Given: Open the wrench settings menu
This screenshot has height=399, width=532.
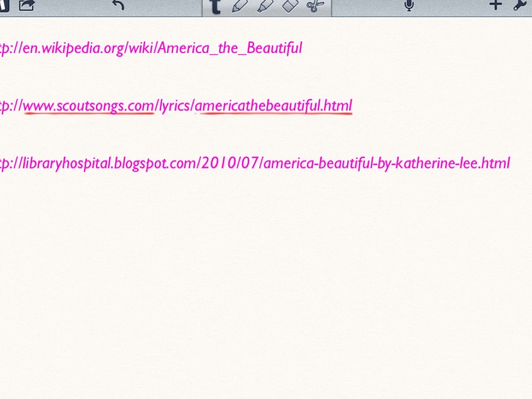Looking at the screenshot, I should click(521, 5).
